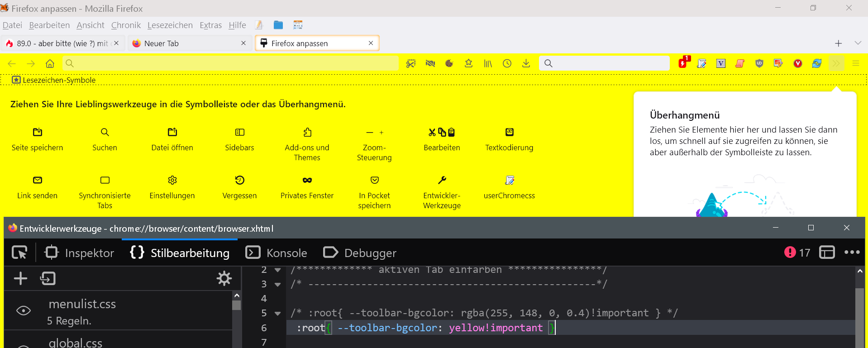Click the In Pocket speichern icon

[374, 180]
